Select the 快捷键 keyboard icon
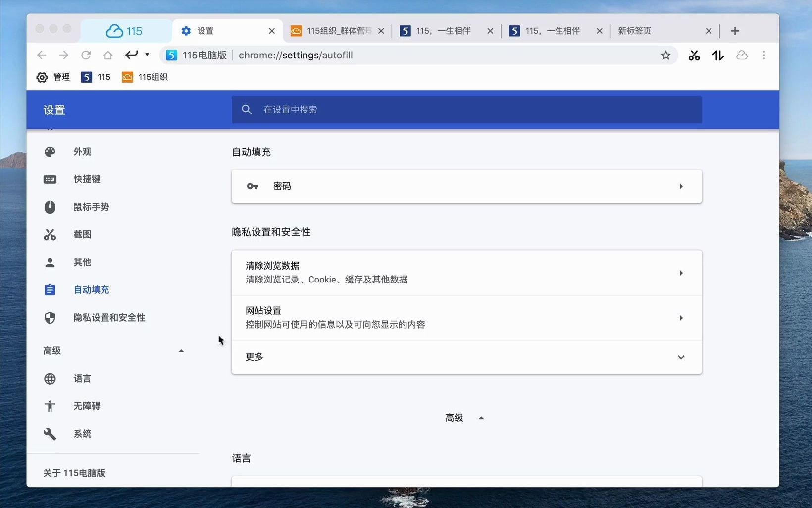Image resolution: width=812 pixels, height=508 pixels. pos(50,179)
